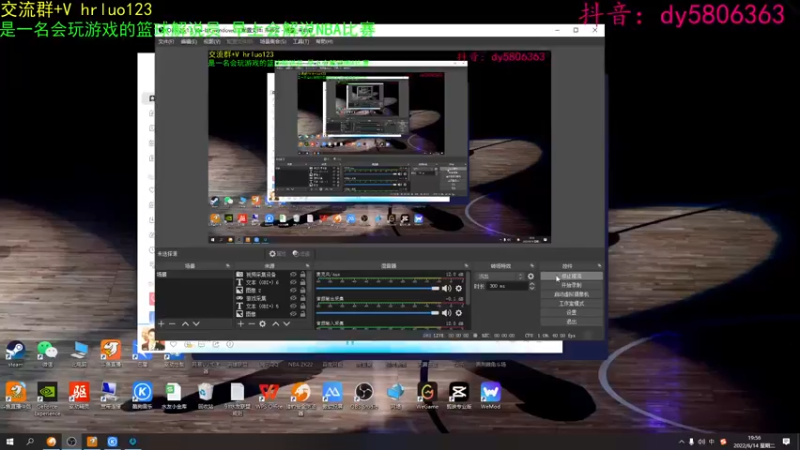
Task: Open the 编辑(E) menu
Action: pyautogui.click(x=189, y=41)
